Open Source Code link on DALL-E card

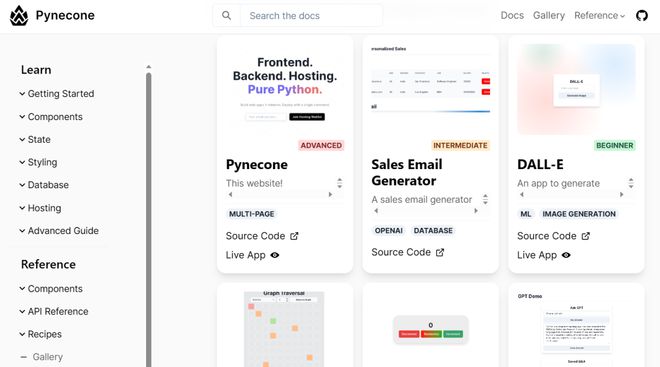[553, 236]
